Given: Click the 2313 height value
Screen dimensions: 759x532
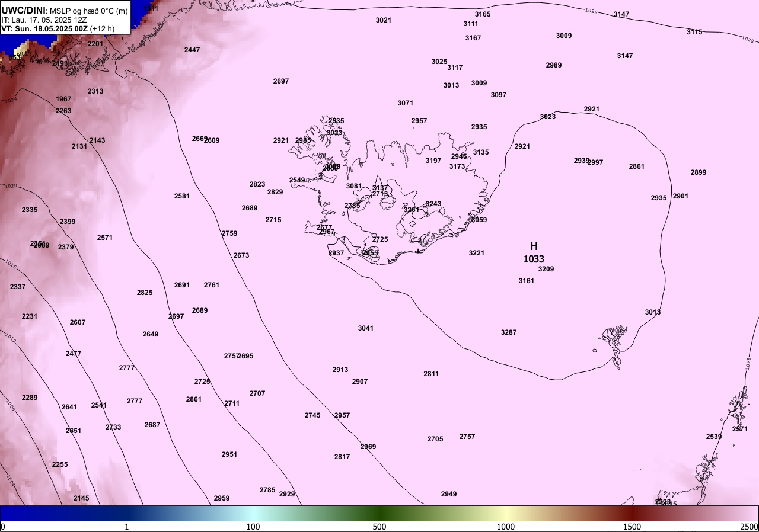Looking at the screenshot, I should tap(95, 91).
